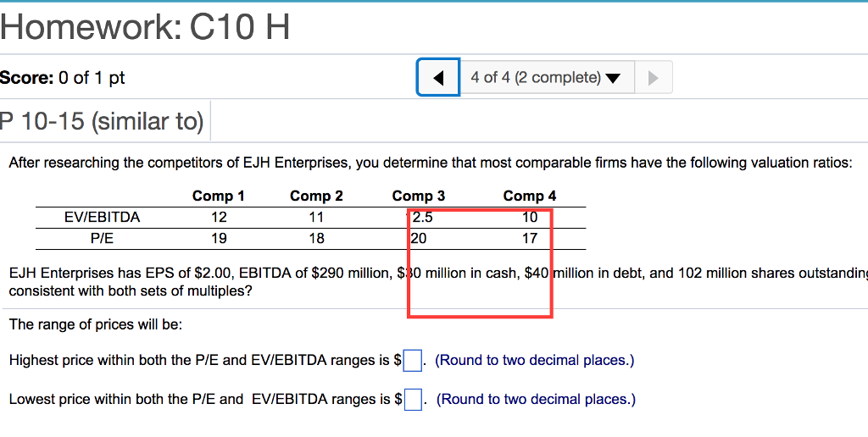Viewport: 868px width, 437px height.
Task: Click the Score: 0 of 1 pt label
Action: [63, 78]
